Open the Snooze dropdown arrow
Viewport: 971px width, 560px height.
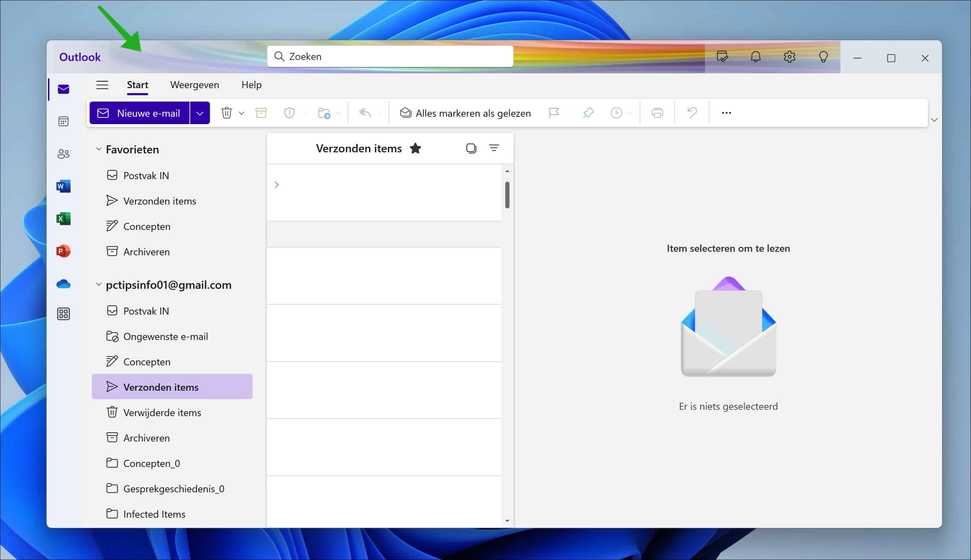click(x=631, y=113)
